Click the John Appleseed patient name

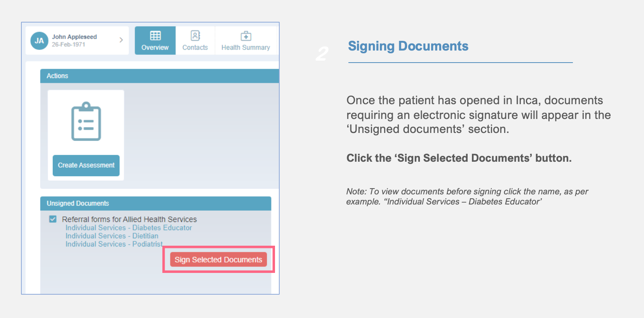(x=74, y=37)
